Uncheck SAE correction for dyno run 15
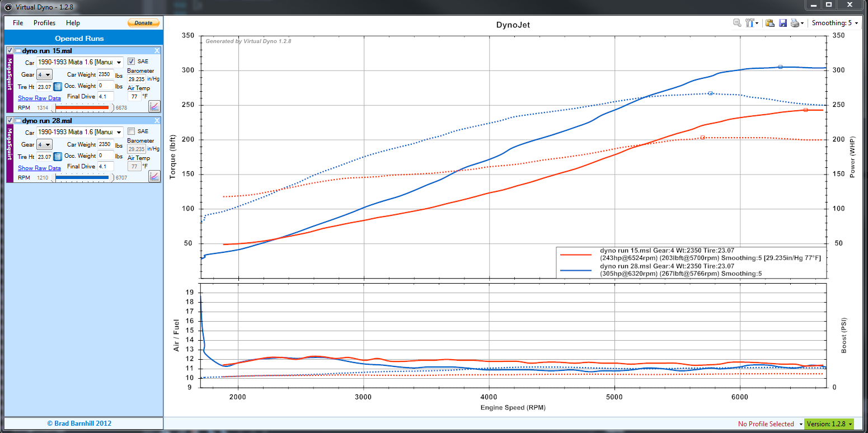This screenshot has width=868, height=433. click(x=131, y=61)
